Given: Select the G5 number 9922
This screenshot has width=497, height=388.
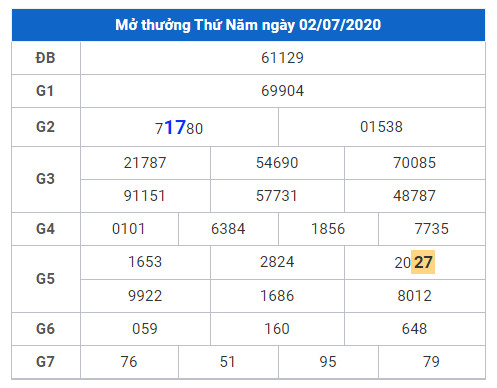Looking at the screenshot, I should [145, 296].
